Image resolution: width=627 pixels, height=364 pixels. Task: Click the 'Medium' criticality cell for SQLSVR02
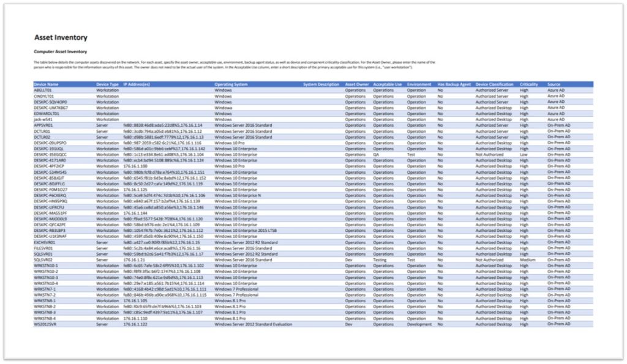click(528, 259)
